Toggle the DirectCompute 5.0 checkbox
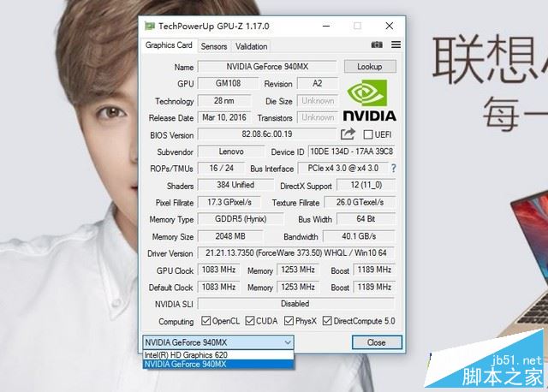This screenshot has height=392, width=548. tap(327, 321)
